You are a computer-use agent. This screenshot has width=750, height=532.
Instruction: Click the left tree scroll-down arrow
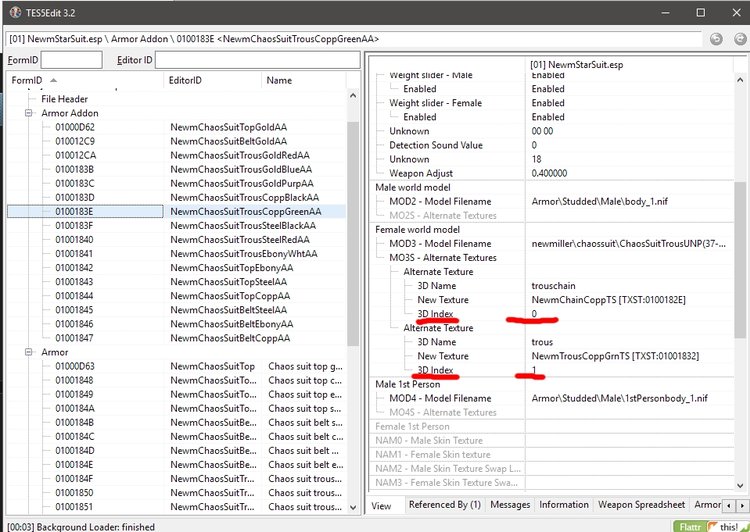(353, 507)
